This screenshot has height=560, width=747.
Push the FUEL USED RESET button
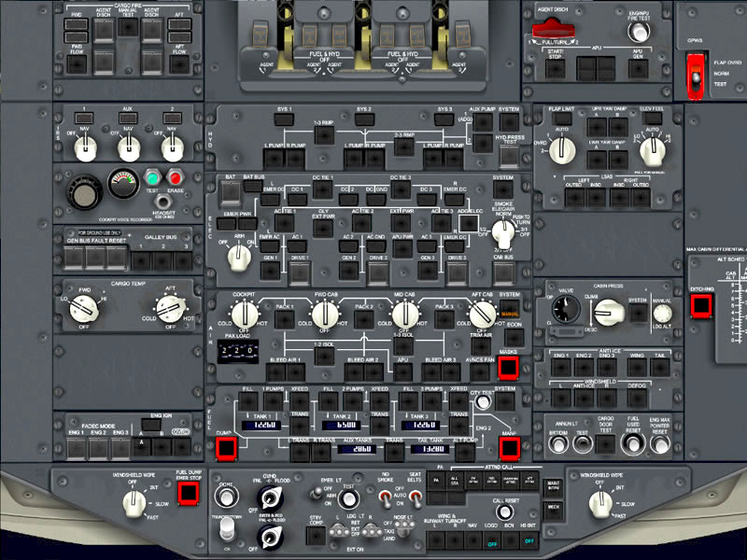point(633,444)
